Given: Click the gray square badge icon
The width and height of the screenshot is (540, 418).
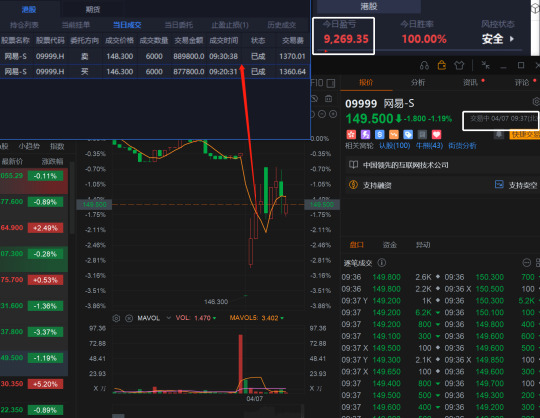Looking at the screenshot, I should tap(422, 134).
